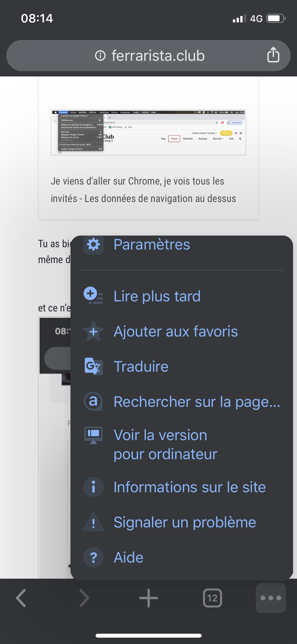Tap the share icon in address bar
The height and width of the screenshot is (644, 297).
[273, 55]
